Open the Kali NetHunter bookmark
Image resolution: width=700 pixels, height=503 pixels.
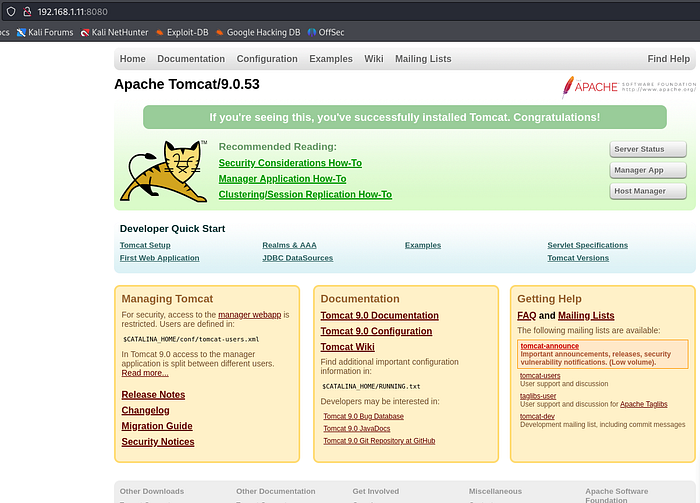[x=113, y=32]
